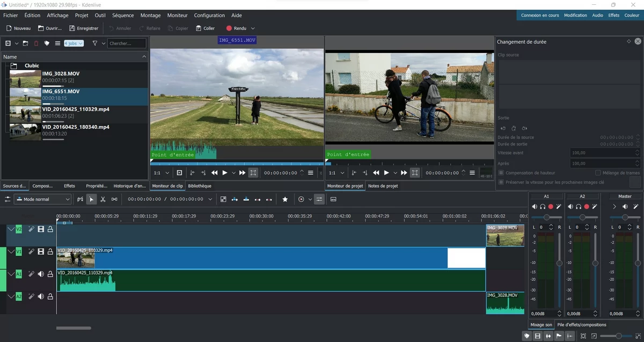Toggle record button on A1 mixer channel
This screenshot has height=342, width=644.
[551, 206]
